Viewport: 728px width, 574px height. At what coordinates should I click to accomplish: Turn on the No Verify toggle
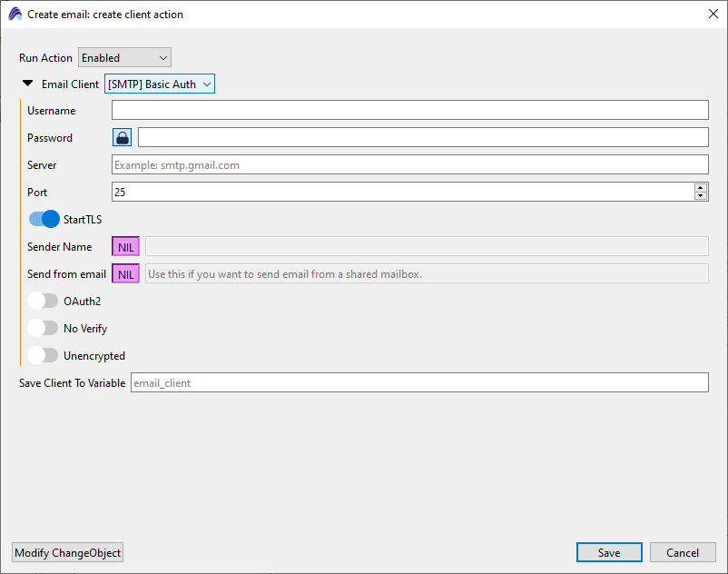(x=43, y=328)
